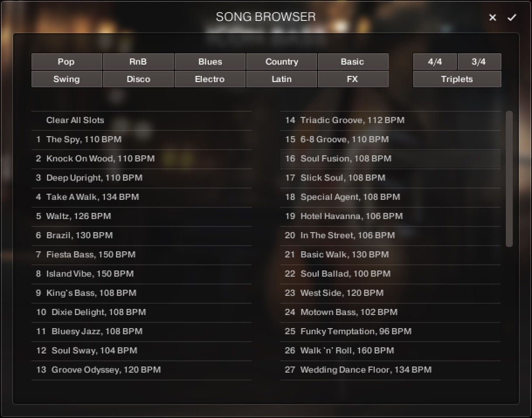Viewport: 532px width, 418px height.
Task: Activate the Disco genre filter
Action: pyautogui.click(x=138, y=79)
